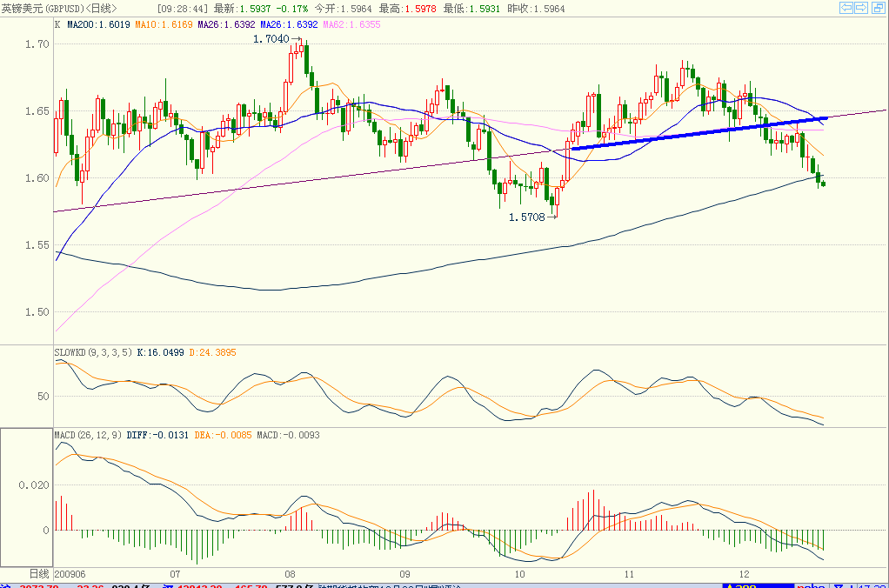This screenshot has width=889, height=588.
Task: Click the 最高:1.5978 high value
Action: point(408,9)
